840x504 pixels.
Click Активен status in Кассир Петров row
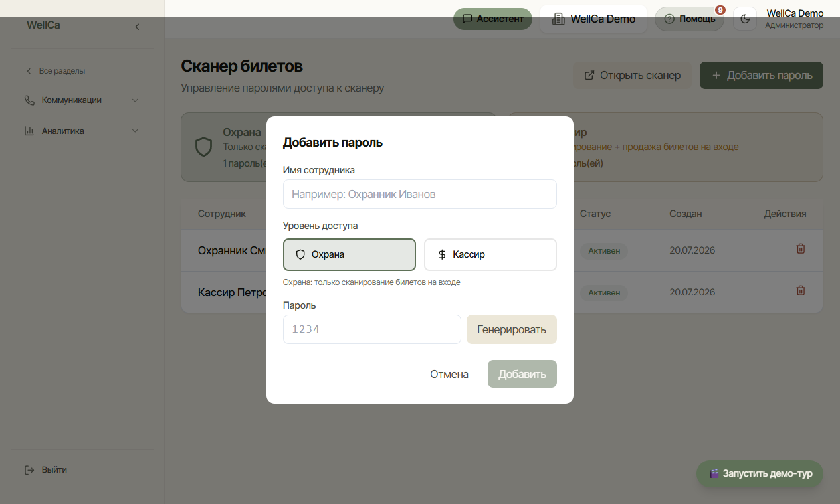click(x=604, y=293)
